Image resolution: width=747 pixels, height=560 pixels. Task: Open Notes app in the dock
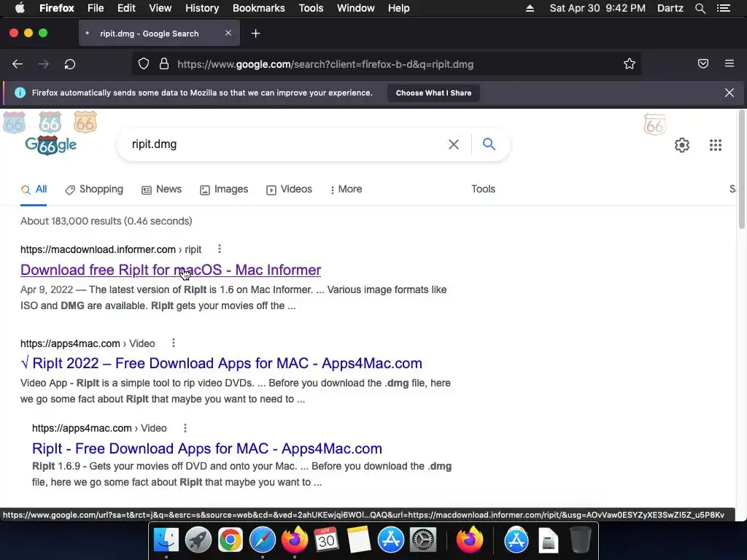click(359, 540)
